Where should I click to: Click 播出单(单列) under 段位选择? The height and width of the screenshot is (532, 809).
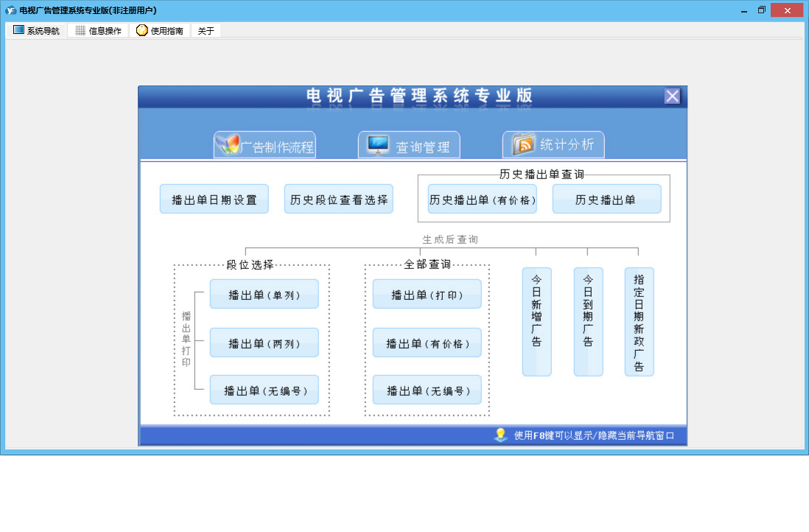(265, 294)
